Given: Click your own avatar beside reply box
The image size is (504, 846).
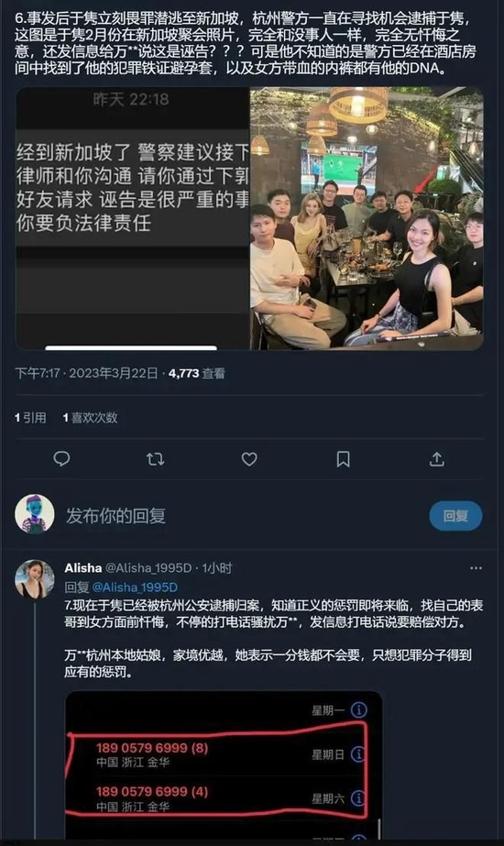Looking at the screenshot, I should [x=35, y=514].
